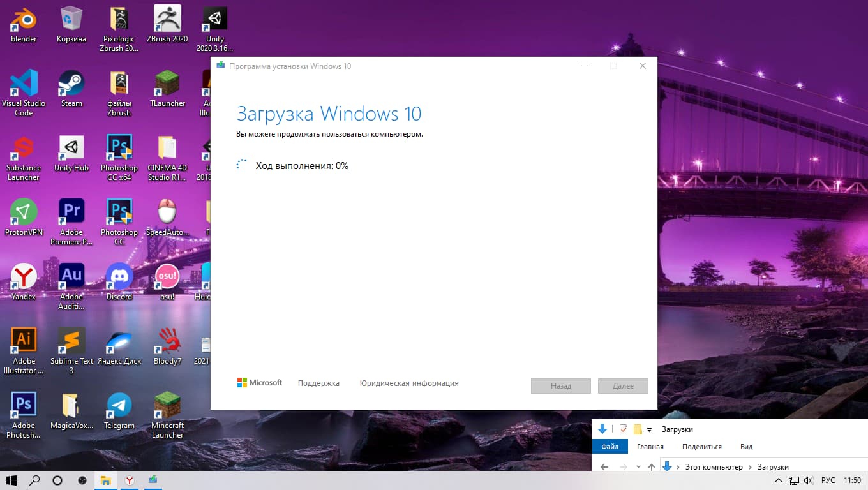The image size is (868, 490).
Task: Launch Unity Hub from the desktop
Action: tap(71, 153)
